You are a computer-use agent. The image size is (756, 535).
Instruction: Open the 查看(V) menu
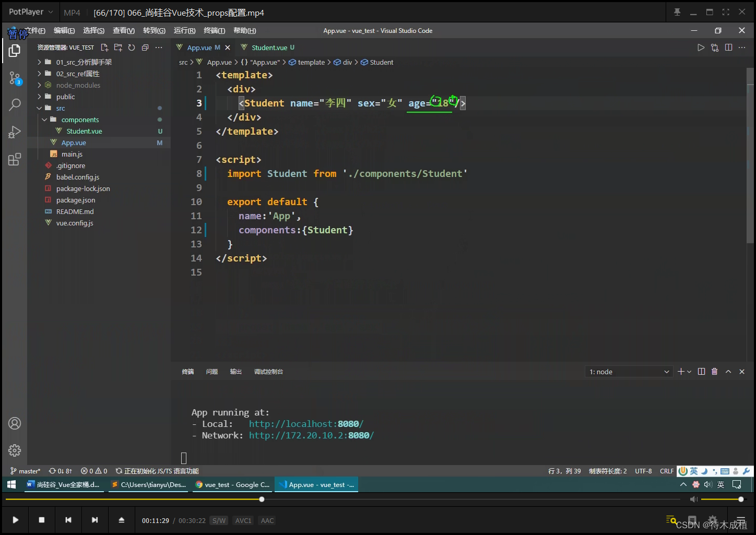tap(124, 31)
